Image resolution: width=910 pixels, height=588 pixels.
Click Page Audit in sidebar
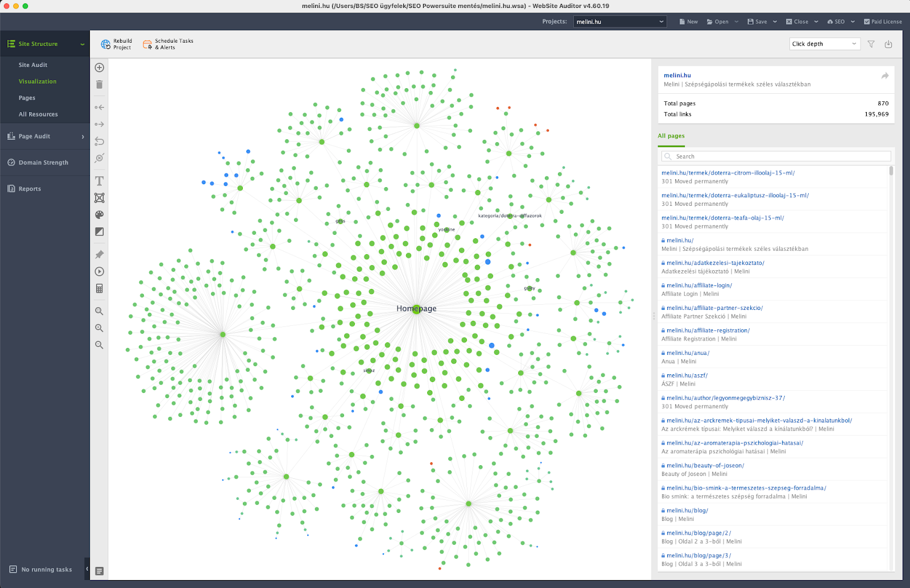pyautogui.click(x=34, y=136)
